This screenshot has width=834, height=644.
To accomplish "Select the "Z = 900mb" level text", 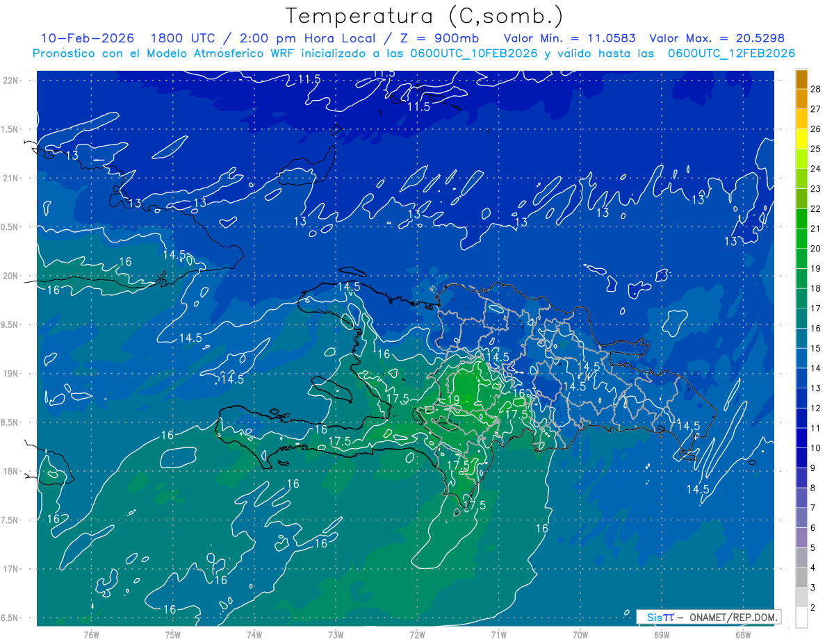I will 436,38.
